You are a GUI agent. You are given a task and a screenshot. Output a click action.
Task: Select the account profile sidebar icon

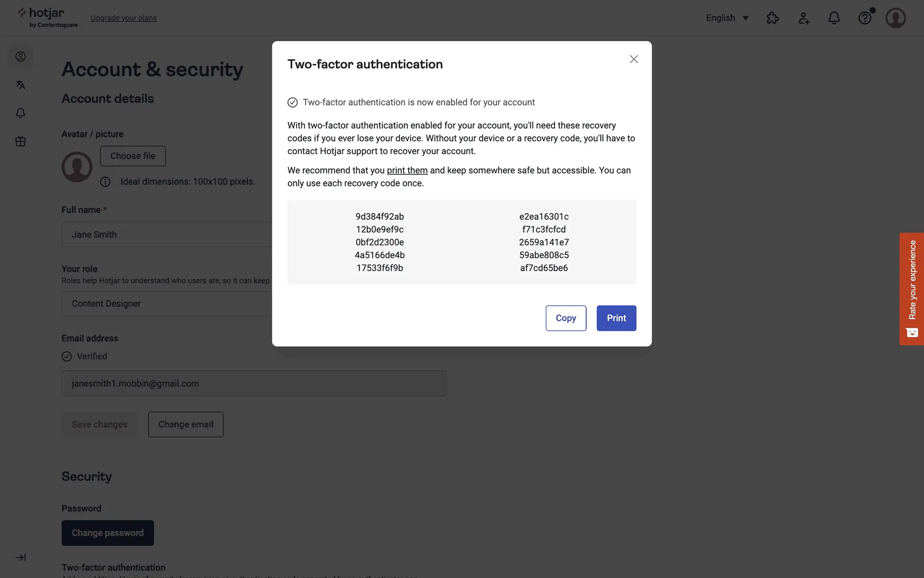(20, 57)
